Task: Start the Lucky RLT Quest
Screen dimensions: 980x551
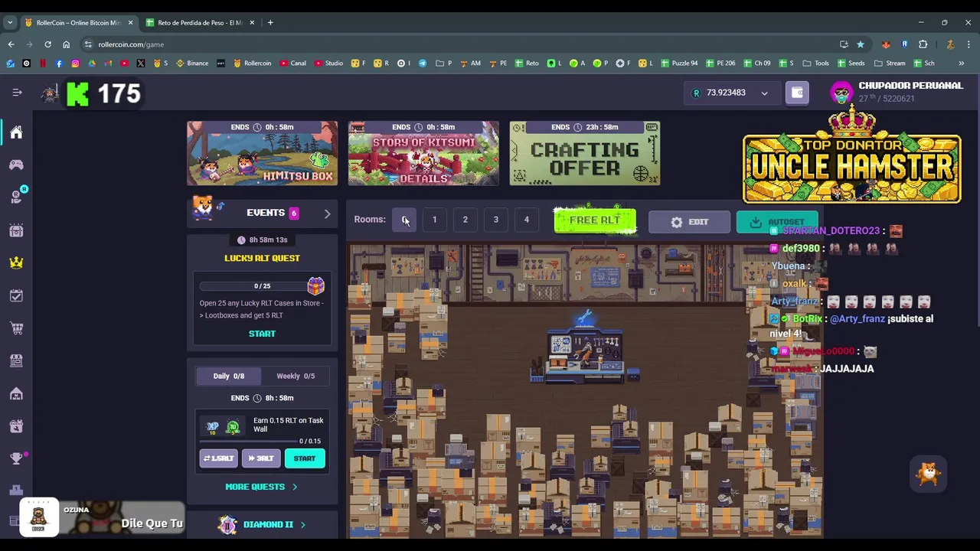Action: pyautogui.click(x=262, y=334)
